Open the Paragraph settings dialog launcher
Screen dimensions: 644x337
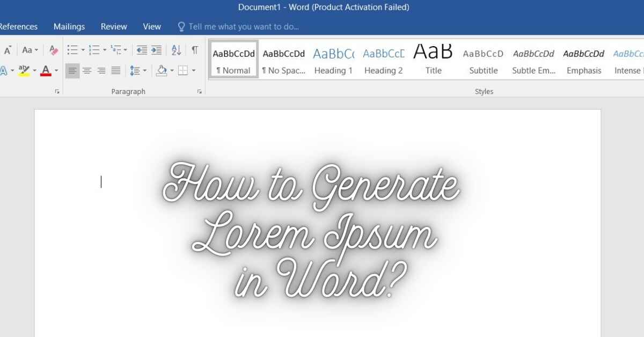[200, 92]
